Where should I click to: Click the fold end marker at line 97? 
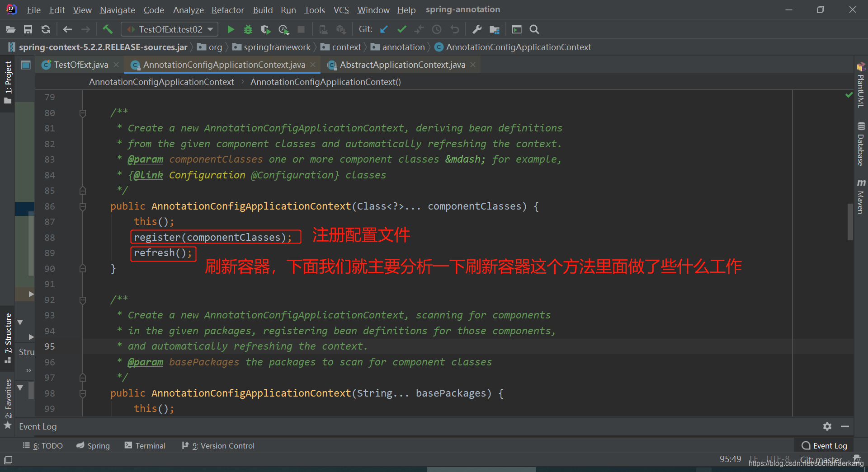click(x=83, y=378)
